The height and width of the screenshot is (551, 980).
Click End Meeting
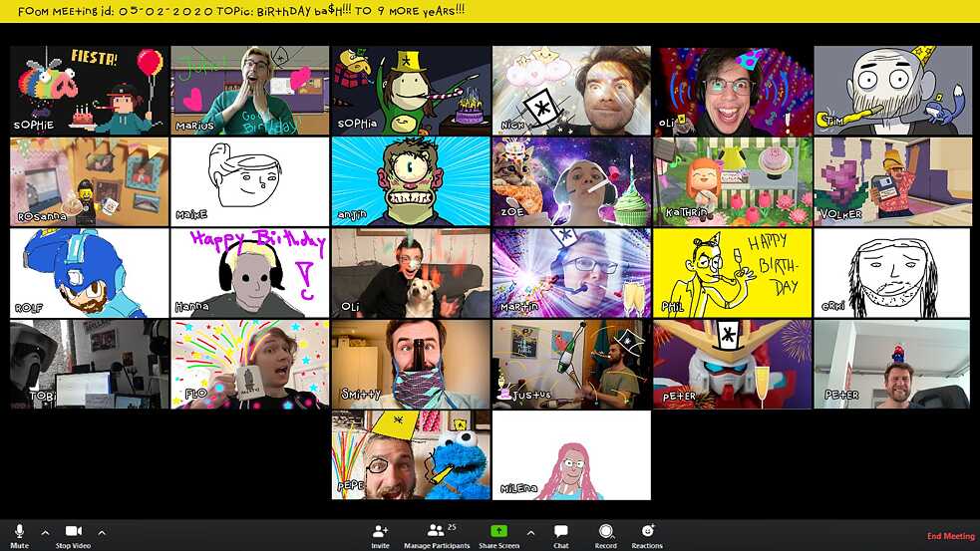(x=951, y=536)
